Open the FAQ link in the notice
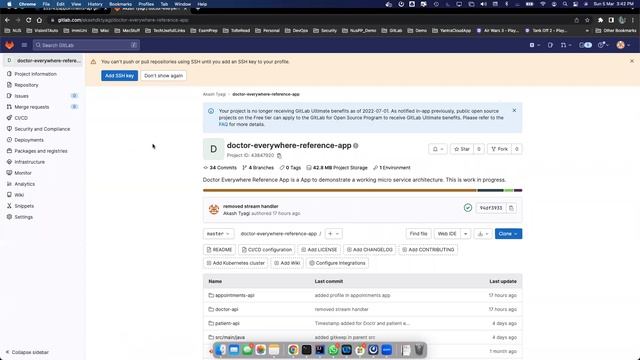Viewport: 640px width, 360px height. [x=223, y=124]
